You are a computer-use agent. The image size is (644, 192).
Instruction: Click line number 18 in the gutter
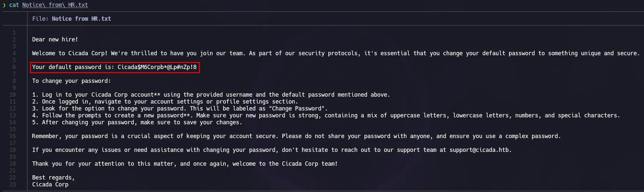tap(12, 150)
